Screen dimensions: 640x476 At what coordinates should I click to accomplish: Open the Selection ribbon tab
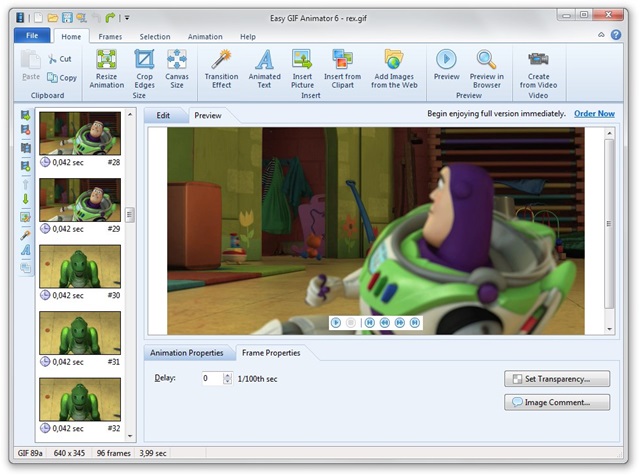point(155,37)
